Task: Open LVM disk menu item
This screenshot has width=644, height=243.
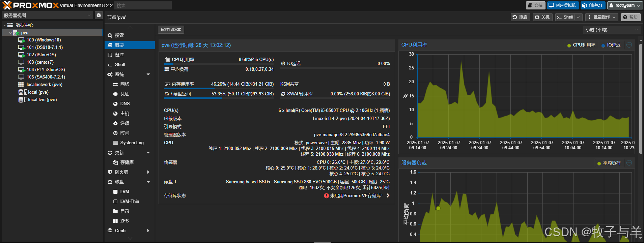Action: 130,192
